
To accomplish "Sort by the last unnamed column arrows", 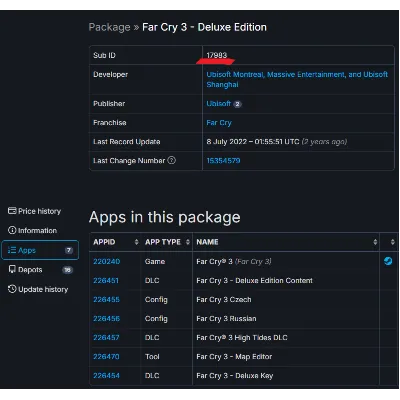I will (x=393, y=242).
